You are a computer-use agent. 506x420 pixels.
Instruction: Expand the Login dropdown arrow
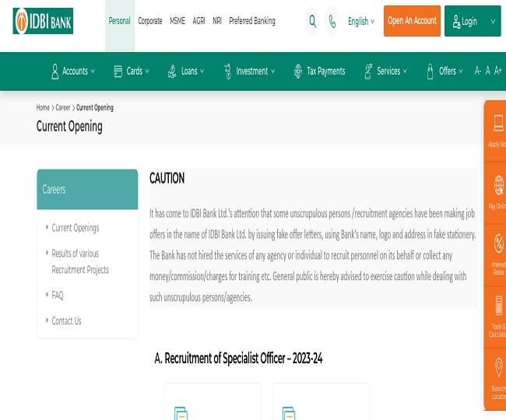coord(492,22)
